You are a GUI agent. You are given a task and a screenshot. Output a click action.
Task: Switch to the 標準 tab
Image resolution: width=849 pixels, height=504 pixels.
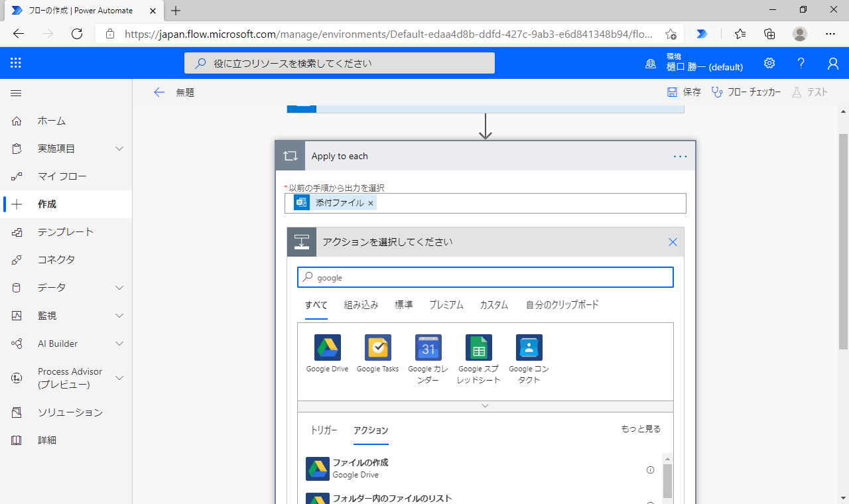point(404,305)
